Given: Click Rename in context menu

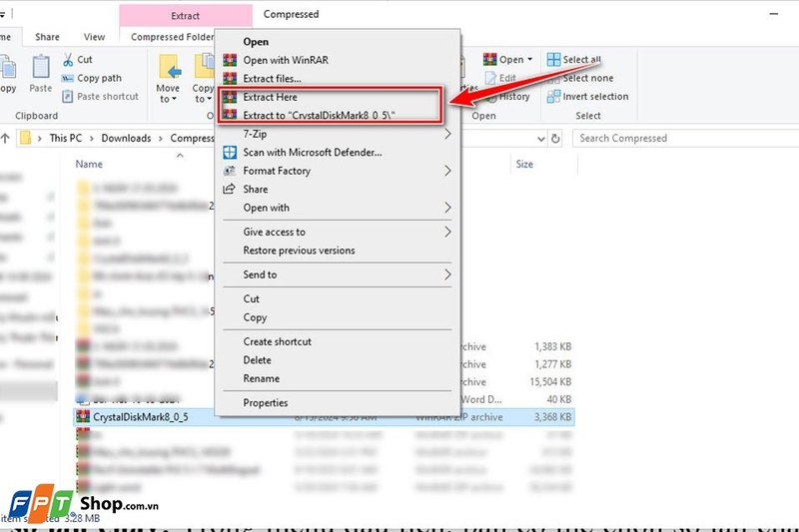Looking at the screenshot, I should tap(261, 378).
